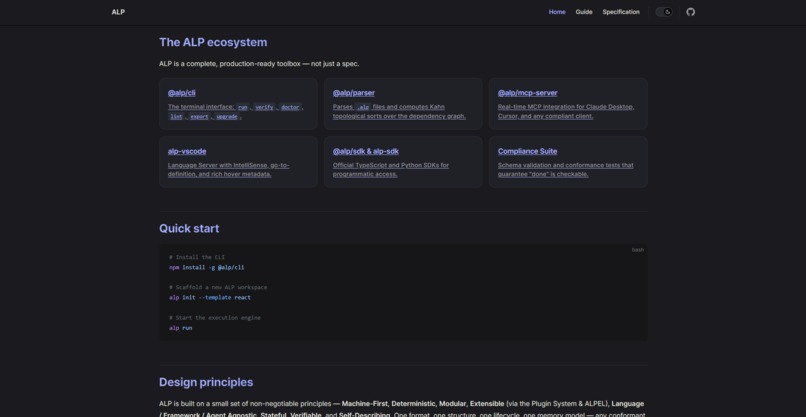
Task: Open the Home navigation link
Action: pos(557,12)
